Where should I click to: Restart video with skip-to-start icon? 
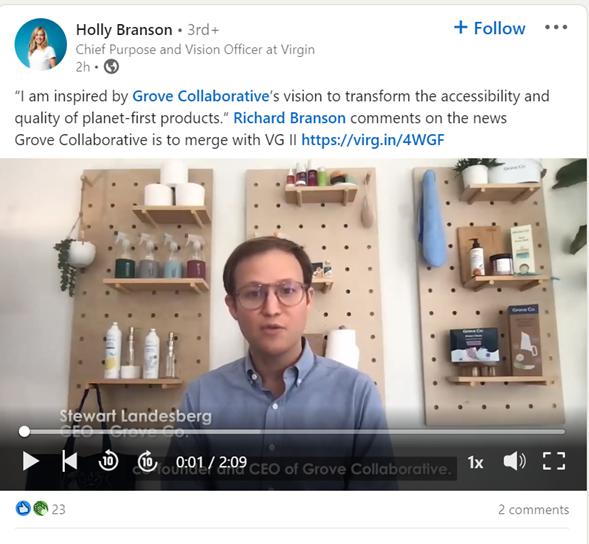coord(70,461)
